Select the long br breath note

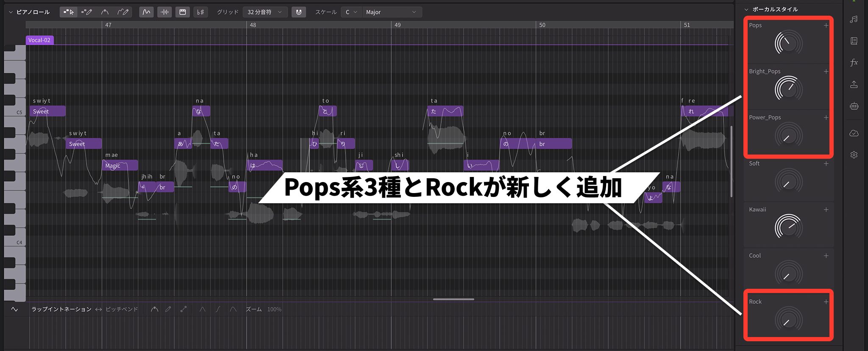tap(554, 144)
